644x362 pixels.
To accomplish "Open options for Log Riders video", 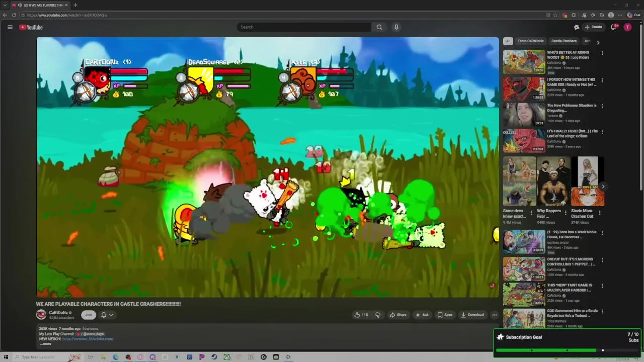I will click(602, 53).
